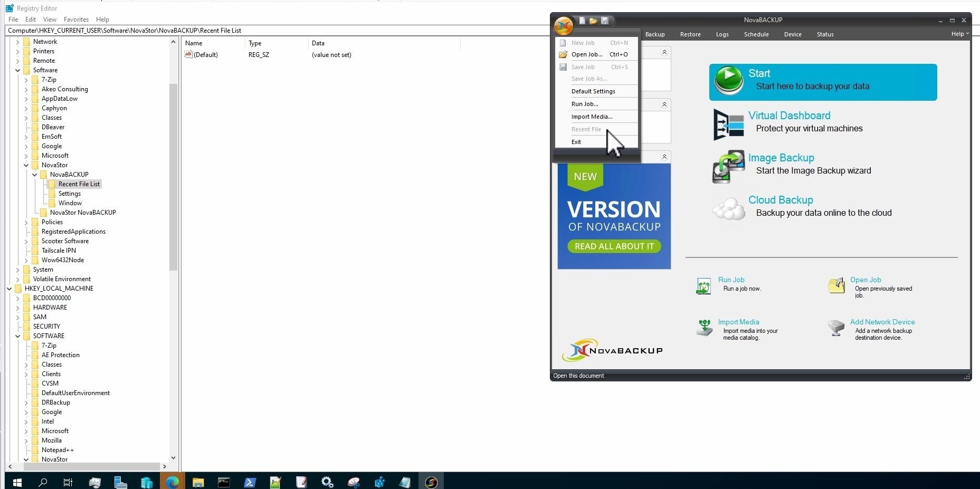The height and width of the screenshot is (489, 980).
Task: Launch PowerShell from the taskbar
Action: pyautogui.click(x=250, y=482)
